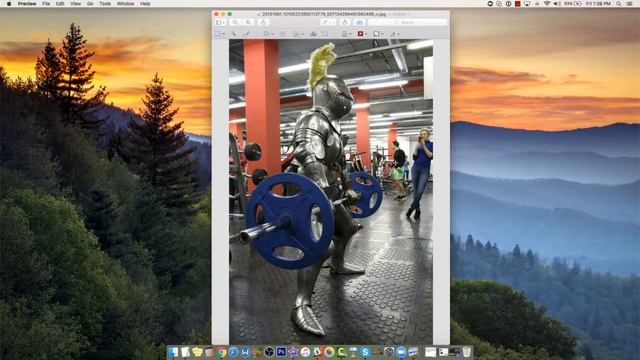Rotate the image with Rotate button
The width and height of the screenshot is (640, 360).
(344, 22)
